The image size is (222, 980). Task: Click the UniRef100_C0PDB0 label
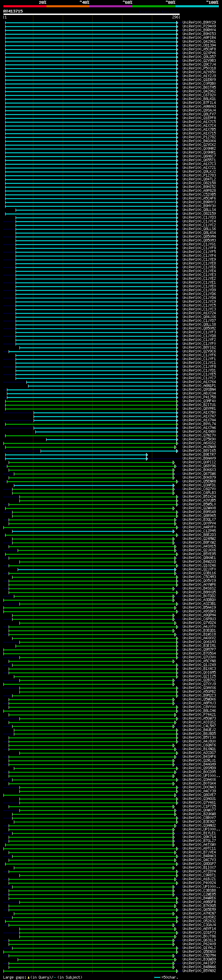(199, 83)
